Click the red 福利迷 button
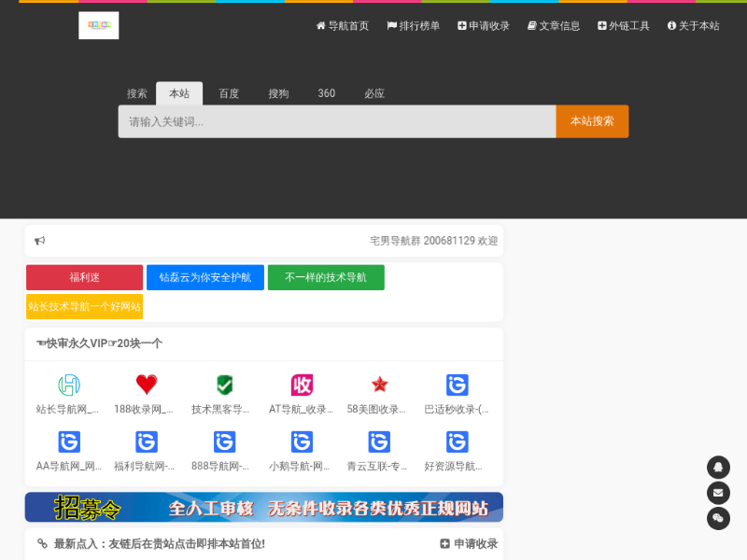 point(84,277)
